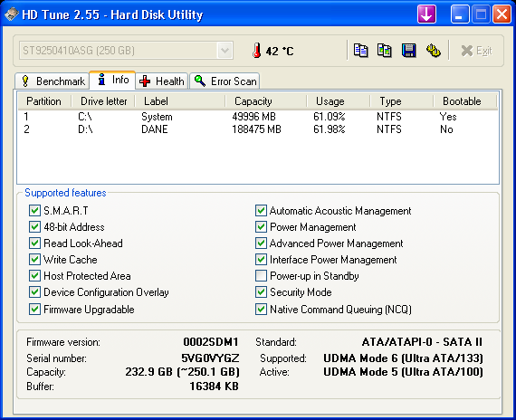
Task: Open the options icon with yellow gears
Action: click(x=434, y=51)
